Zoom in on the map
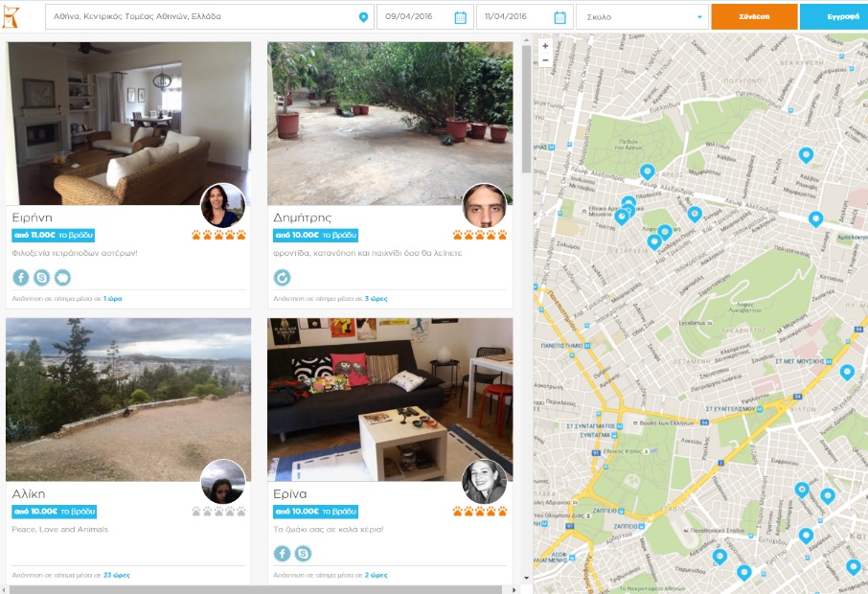The width and height of the screenshot is (868, 594). [x=545, y=46]
